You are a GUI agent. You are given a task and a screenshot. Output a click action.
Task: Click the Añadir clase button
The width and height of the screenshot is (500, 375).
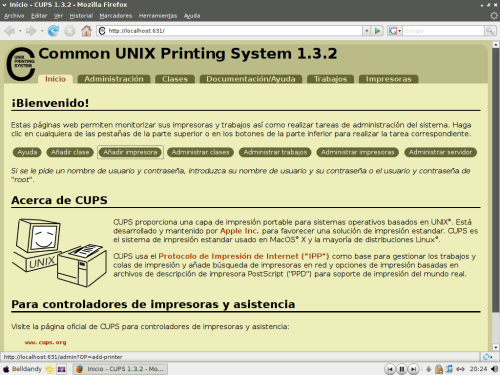tap(70, 152)
